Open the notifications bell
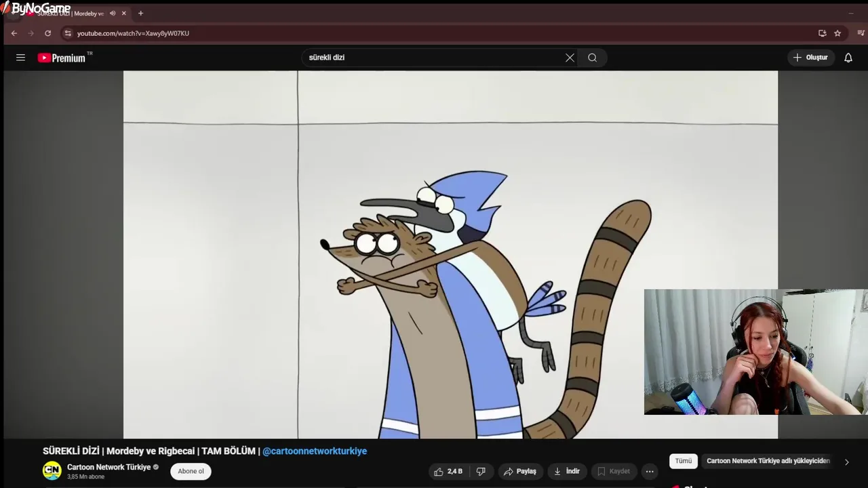868x488 pixels. pos(848,58)
